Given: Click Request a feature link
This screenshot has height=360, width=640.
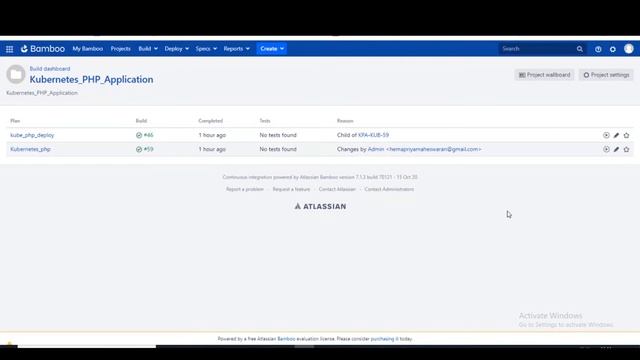Looking at the screenshot, I should point(291,189).
